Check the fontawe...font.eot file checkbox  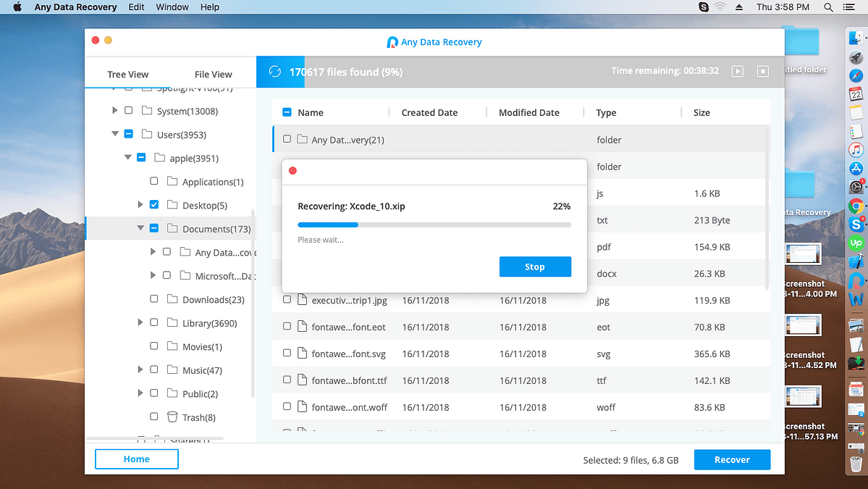287,327
